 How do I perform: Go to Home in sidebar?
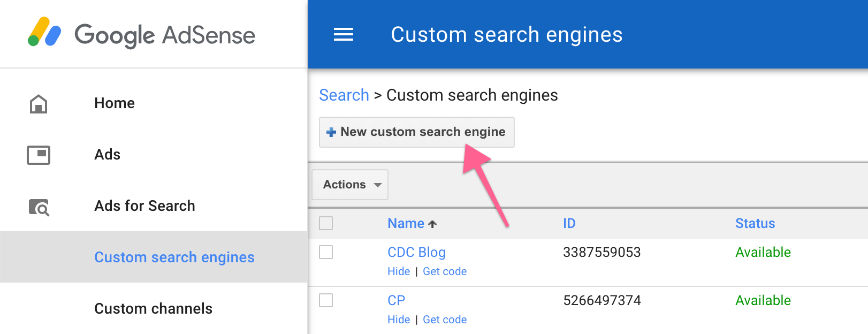[115, 103]
